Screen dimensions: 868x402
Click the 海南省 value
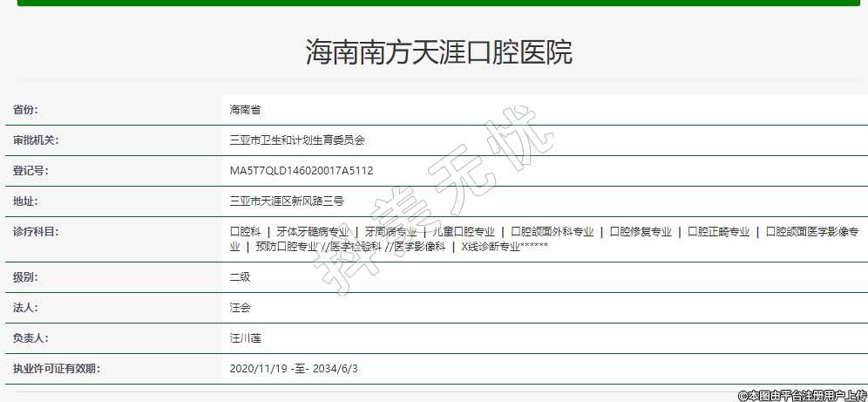(x=245, y=110)
